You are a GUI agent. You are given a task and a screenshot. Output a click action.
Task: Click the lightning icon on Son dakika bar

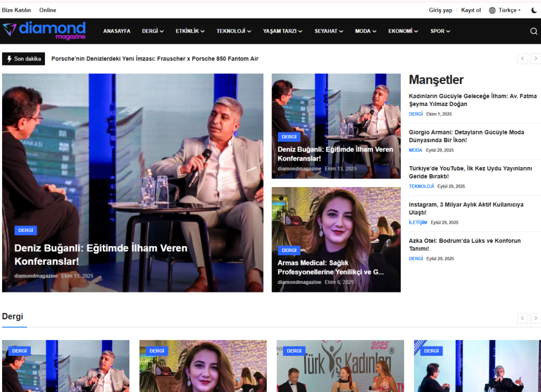point(9,58)
